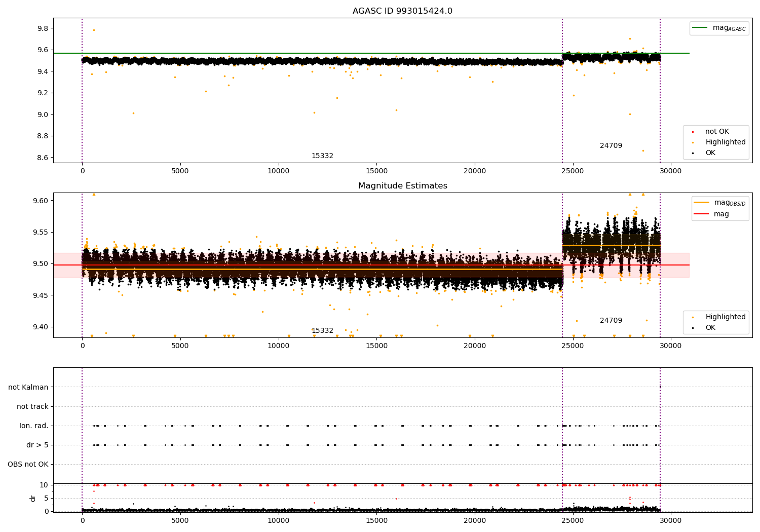The image size is (760, 532).
Task: Click the '24709' annotation in top plot
Action: pyautogui.click(x=611, y=146)
